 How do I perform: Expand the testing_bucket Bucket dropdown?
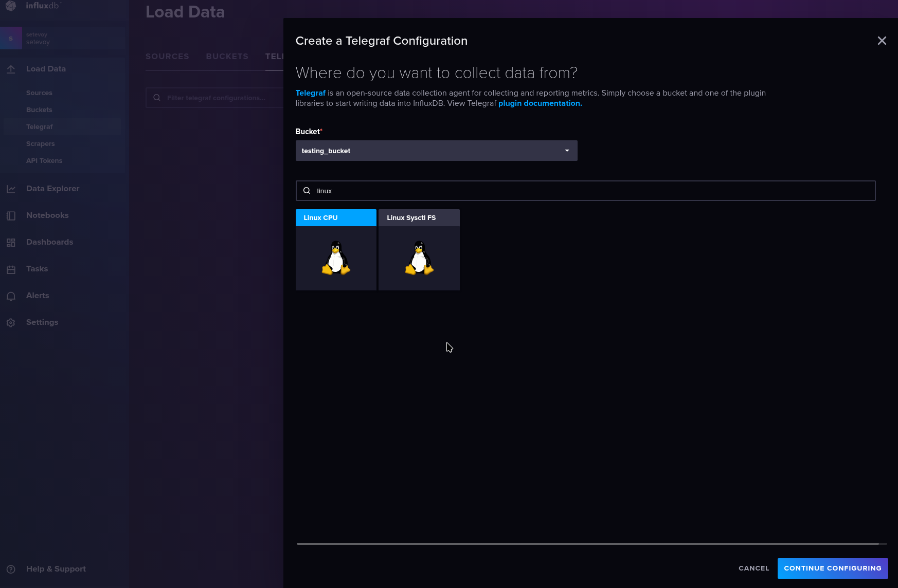tap(436, 151)
